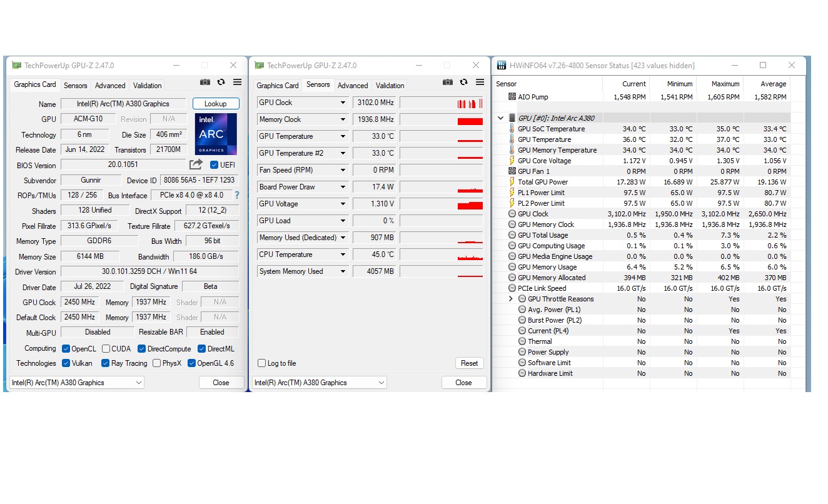
Task: Click camera screenshot icon in Graphics Card window
Action: click(205, 82)
